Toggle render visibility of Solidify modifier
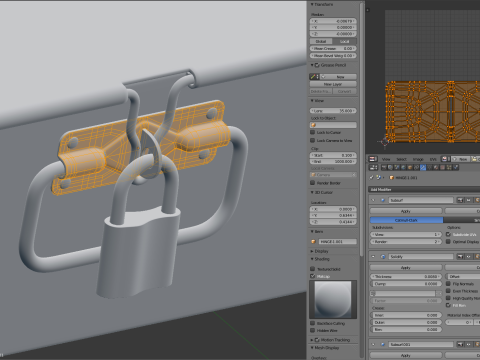Image resolution: width=480 pixels, height=360 pixels. [460, 256]
